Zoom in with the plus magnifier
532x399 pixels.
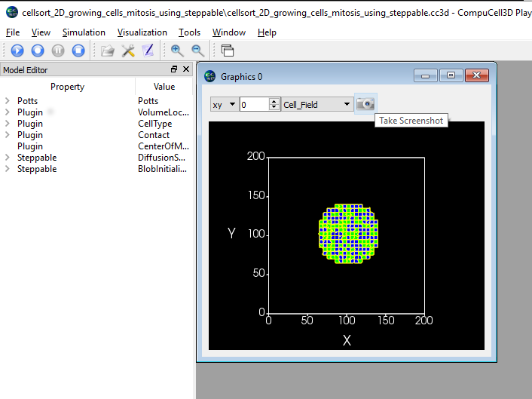coord(177,51)
